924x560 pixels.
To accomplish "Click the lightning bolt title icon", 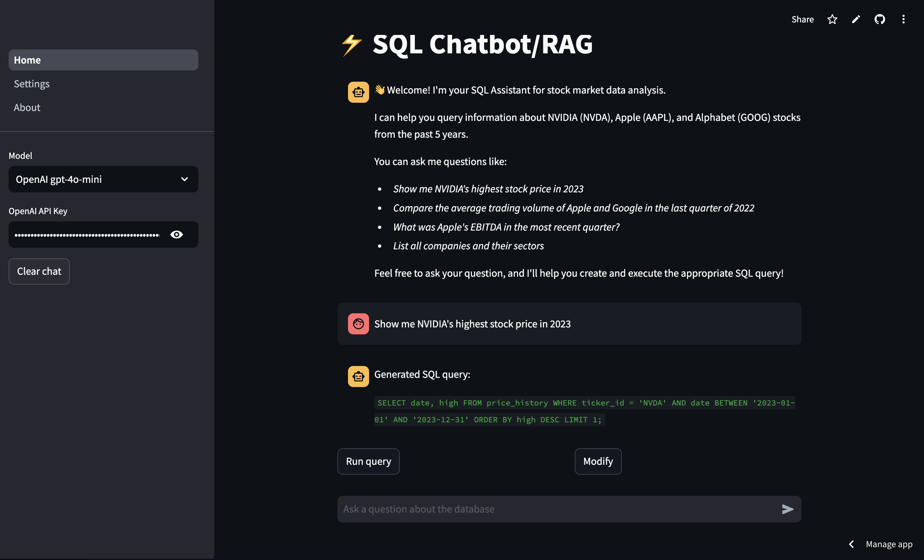I will tap(351, 45).
